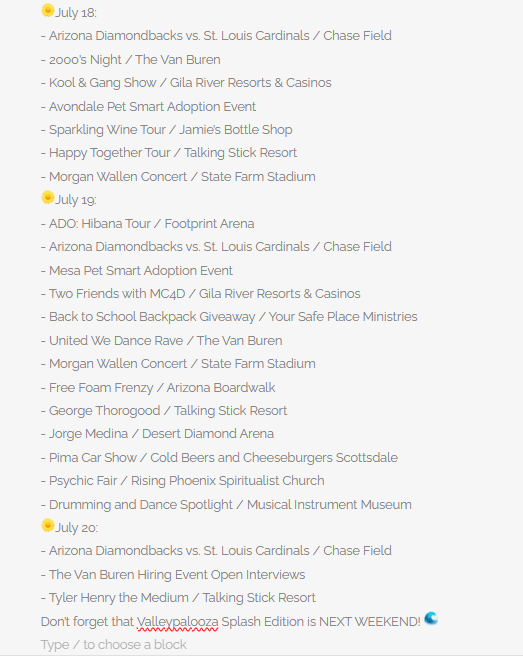Click the Pima Car Show line
523x656 pixels.
219,458
